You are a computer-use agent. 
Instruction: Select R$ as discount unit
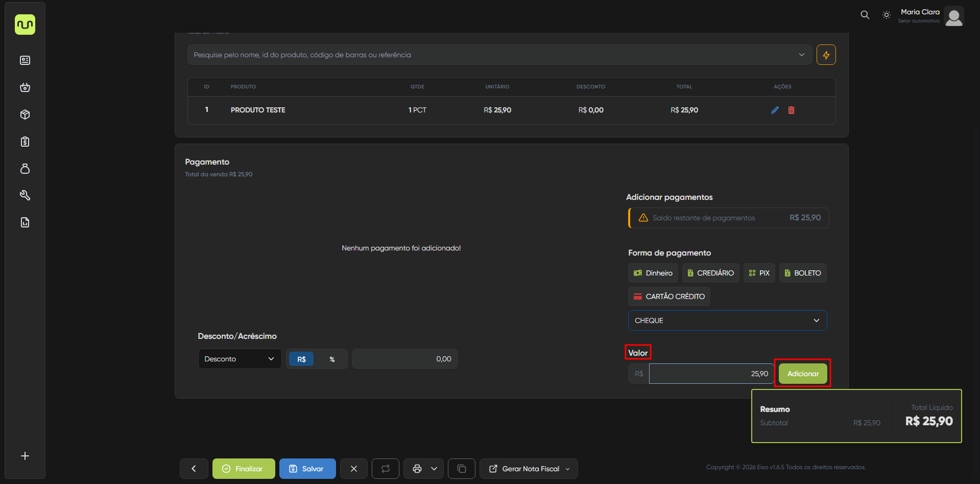pos(301,359)
